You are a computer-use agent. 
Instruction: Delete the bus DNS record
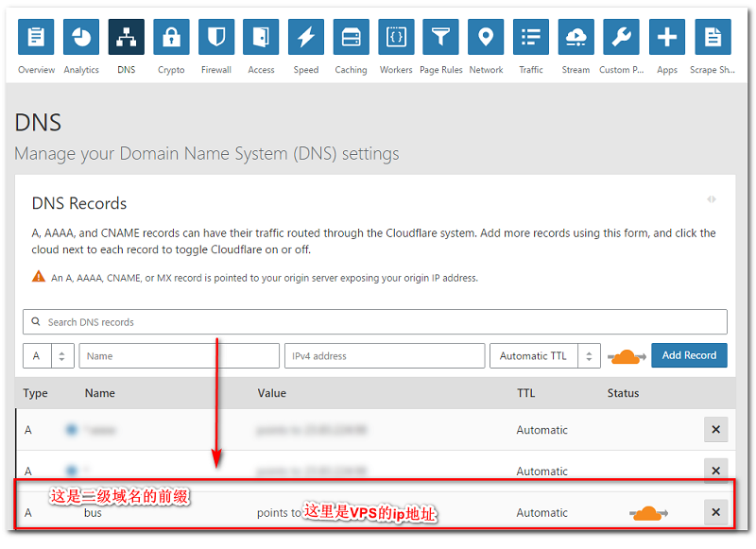[x=715, y=513]
